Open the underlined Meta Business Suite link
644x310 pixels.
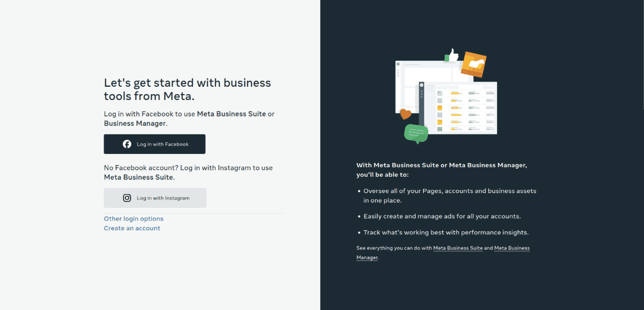point(458,248)
